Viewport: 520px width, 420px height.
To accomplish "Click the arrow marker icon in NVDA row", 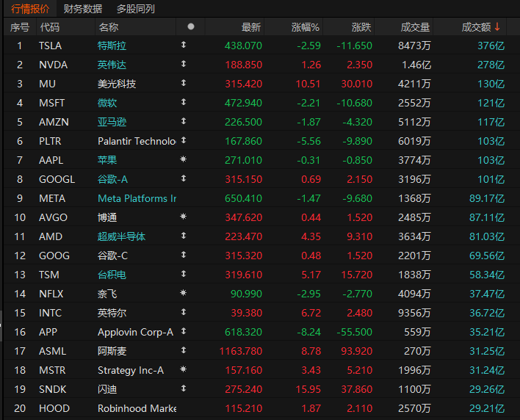I will coord(184,64).
